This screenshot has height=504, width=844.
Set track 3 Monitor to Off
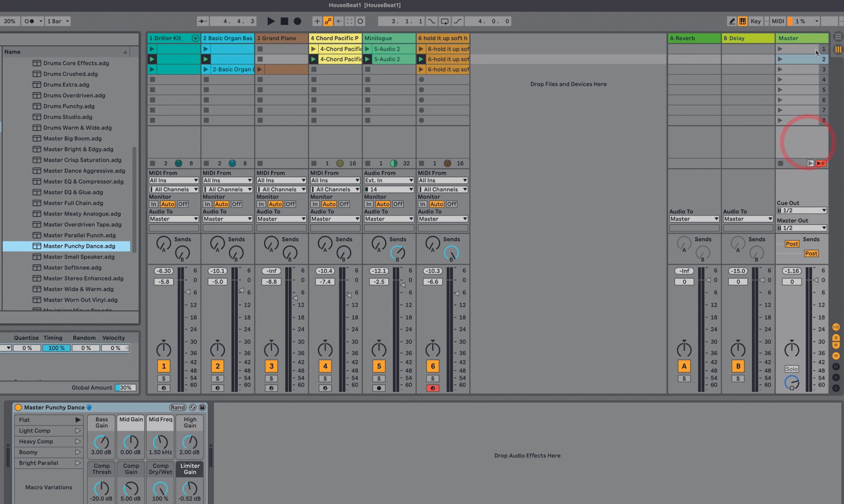pos(290,204)
